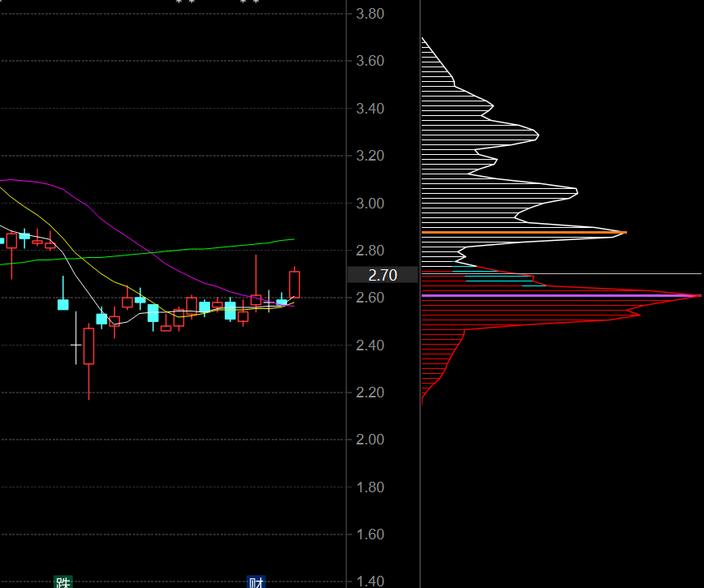Click the blue 财 financial report marker

[x=256, y=582]
